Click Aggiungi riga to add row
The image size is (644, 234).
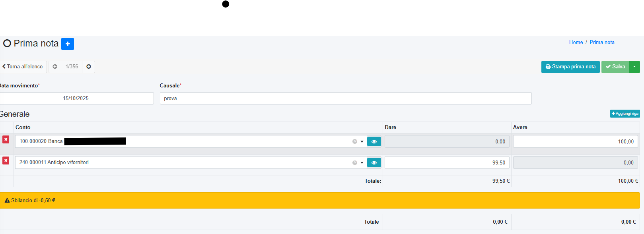point(625,114)
